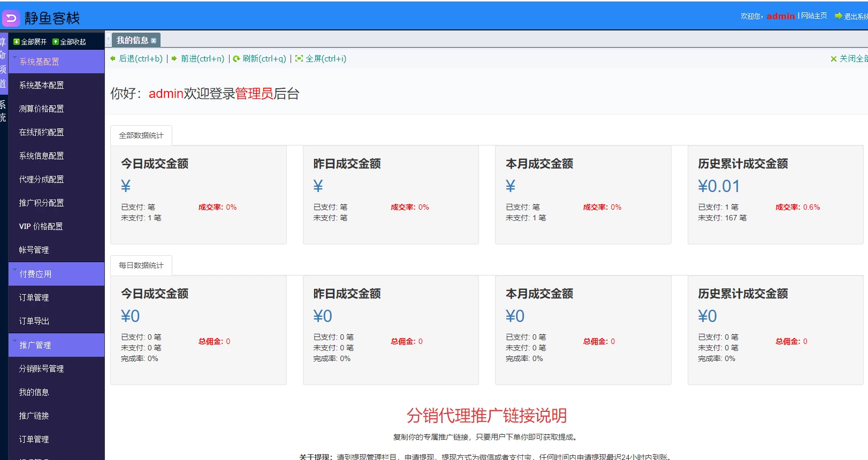Click the 前进 forward arrow icon

(x=174, y=59)
